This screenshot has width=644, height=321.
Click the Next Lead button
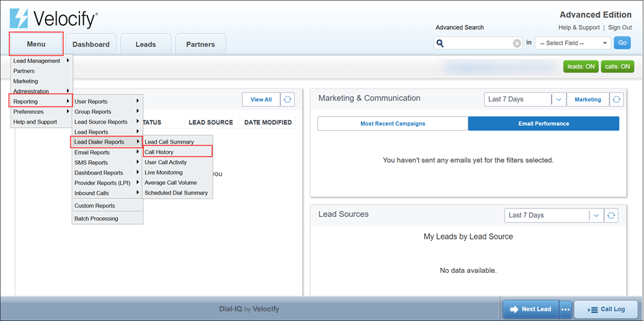point(531,309)
